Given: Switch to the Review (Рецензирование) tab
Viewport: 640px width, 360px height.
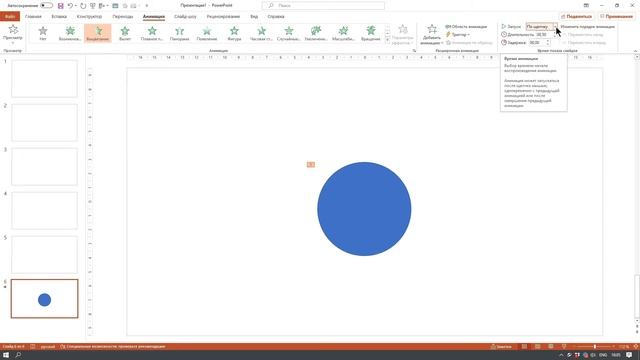Looking at the screenshot, I should point(223,17).
